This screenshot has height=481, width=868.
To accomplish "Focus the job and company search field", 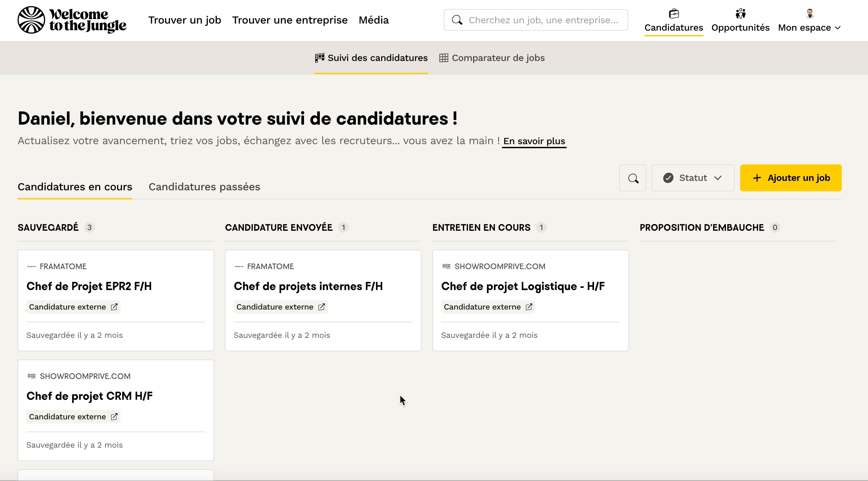I will point(542,20).
